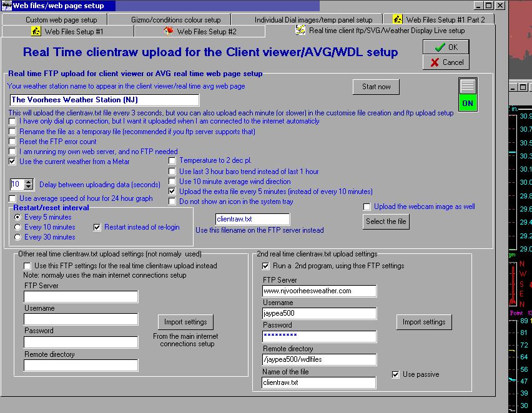The image size is (532, 413).
Task: Click the empty Password field in Other settings
Action: 81,342
